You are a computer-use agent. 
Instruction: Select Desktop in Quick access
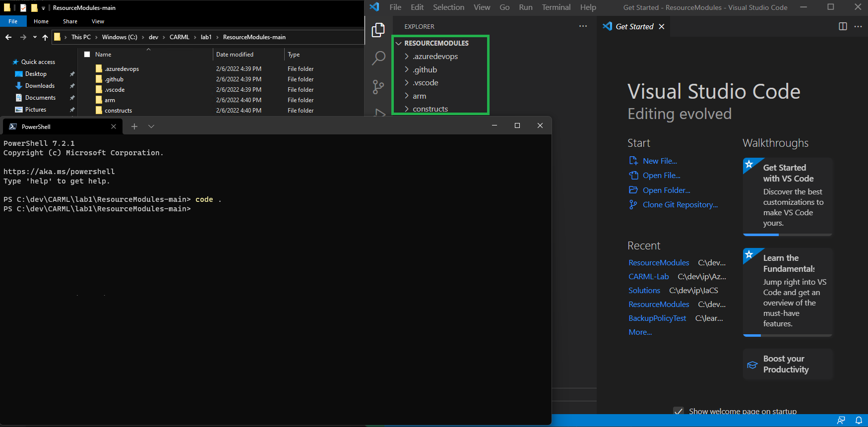36,74
